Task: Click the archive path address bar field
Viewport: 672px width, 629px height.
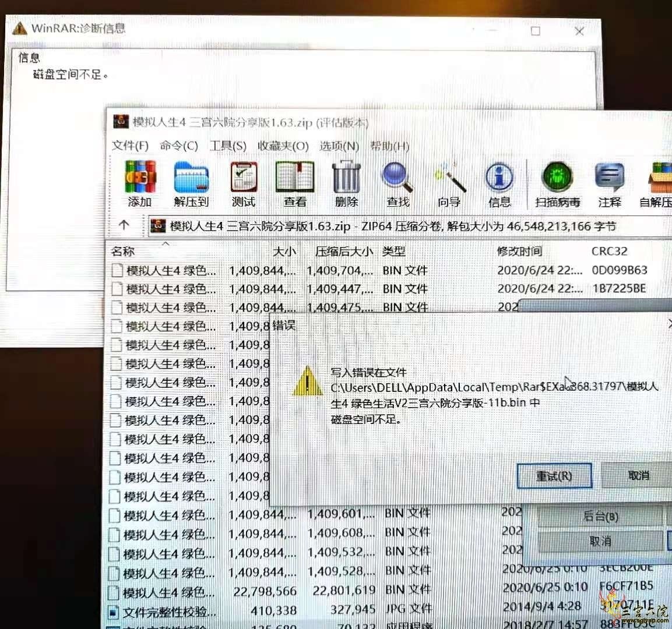Action: [410, 226]
